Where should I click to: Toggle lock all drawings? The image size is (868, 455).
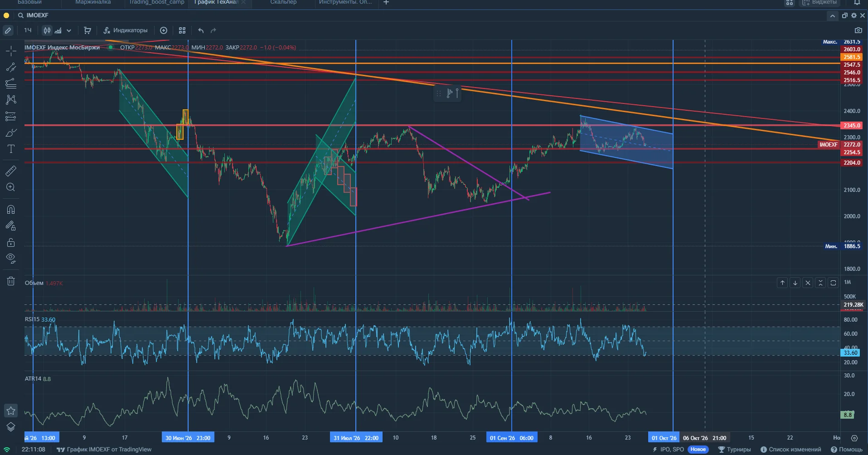tap(11, 243)
